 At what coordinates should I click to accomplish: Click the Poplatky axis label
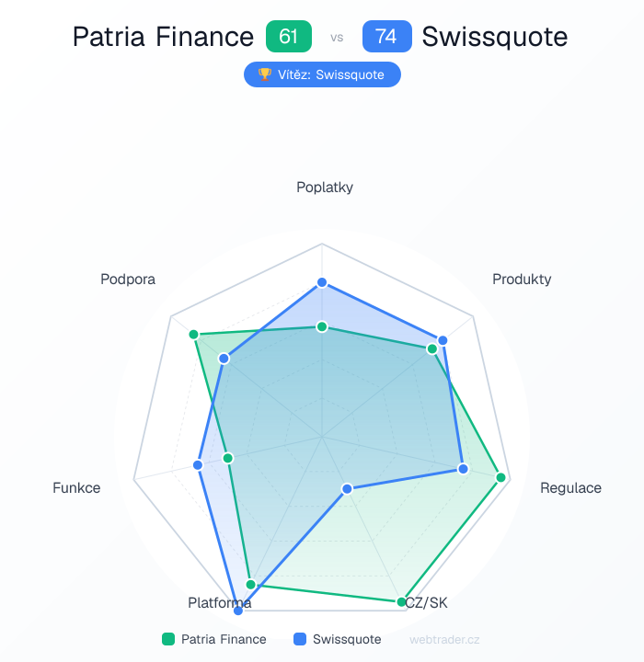(x=325, y=188)
